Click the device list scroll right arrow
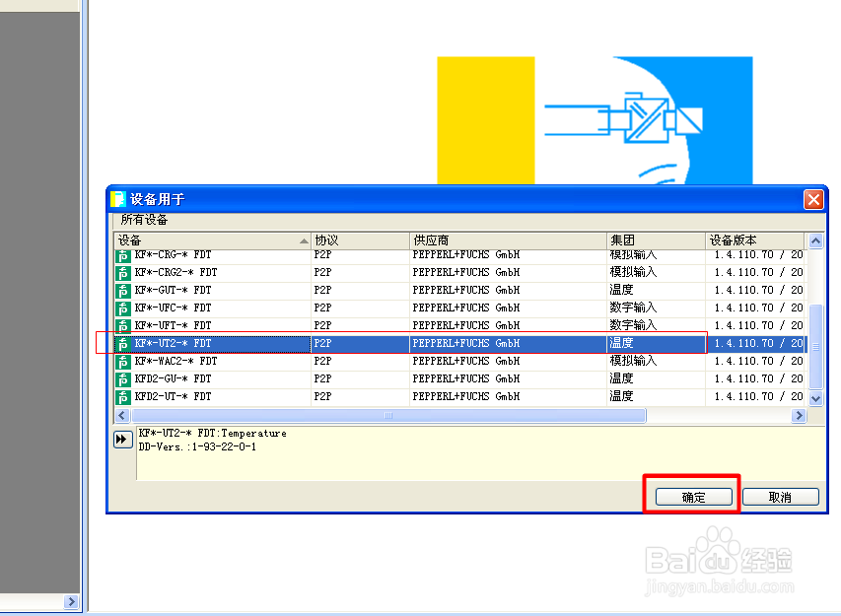The image size is (841, 616). tap(800, 416)
